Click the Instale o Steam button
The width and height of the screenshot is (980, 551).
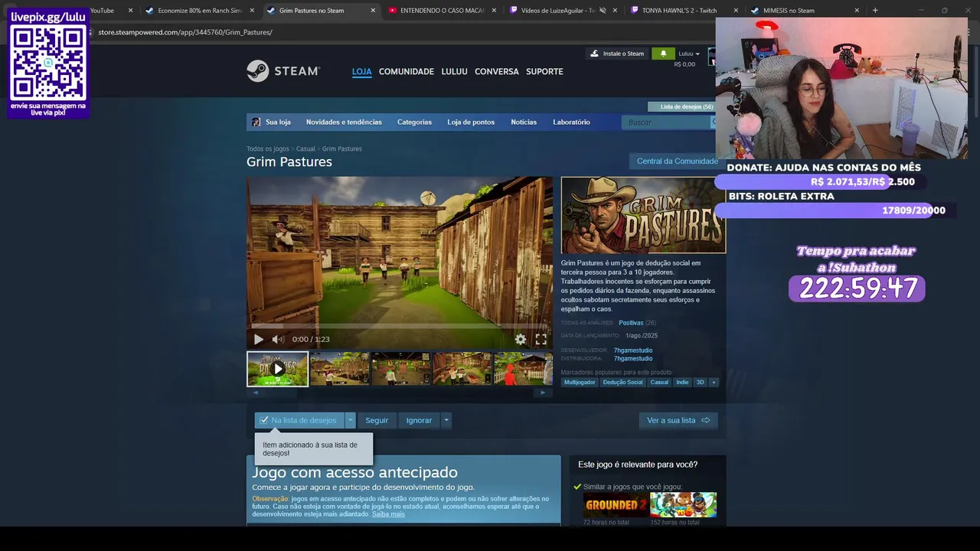point(617,54)
